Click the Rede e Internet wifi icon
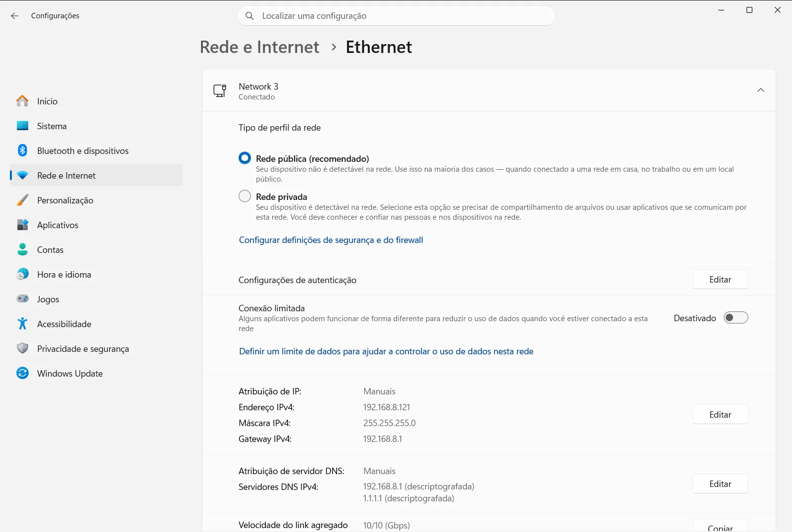This screenshot has height=532, width=792. 22,175
